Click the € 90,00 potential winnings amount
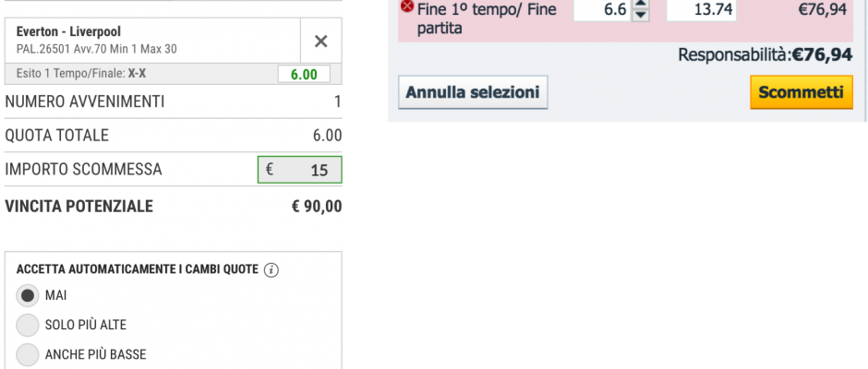The width and height of the screenshot is (868, 369). [317, 207]
